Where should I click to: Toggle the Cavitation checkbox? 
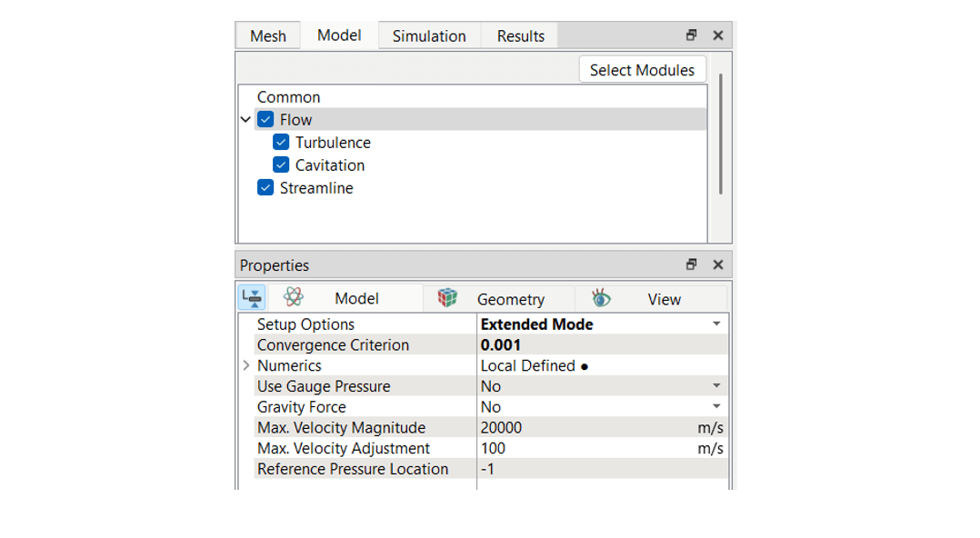281,165
